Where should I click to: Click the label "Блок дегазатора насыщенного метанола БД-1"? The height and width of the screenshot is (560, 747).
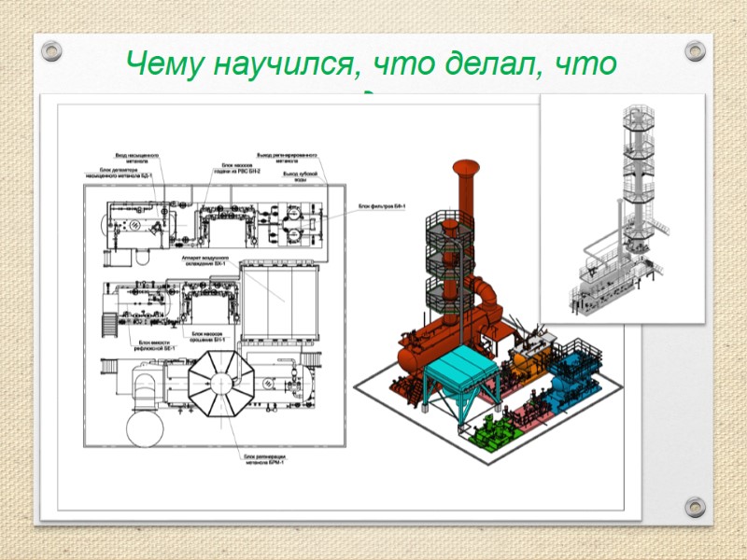[119, 173]
